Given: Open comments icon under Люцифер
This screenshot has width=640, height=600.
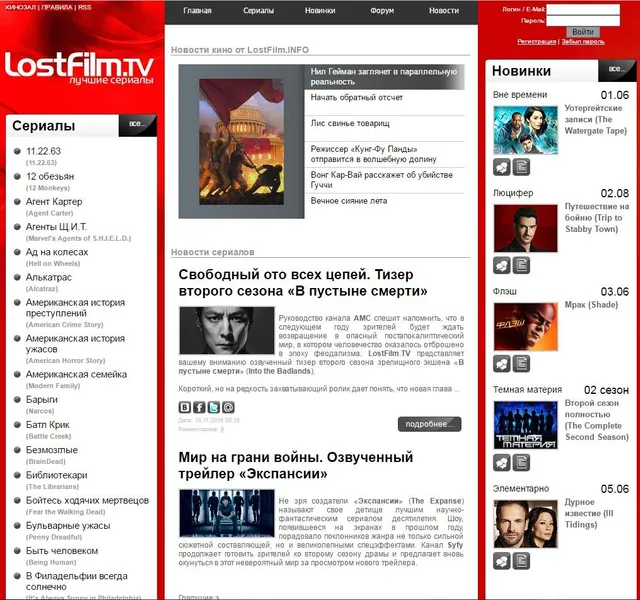Looking at the screenshot, I should 502,265.
